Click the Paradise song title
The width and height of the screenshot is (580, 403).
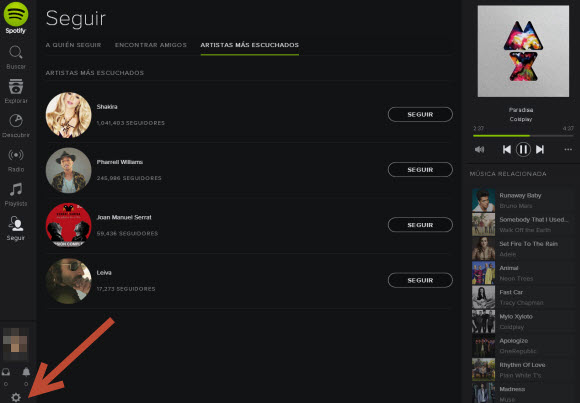(x=521, y=110)
